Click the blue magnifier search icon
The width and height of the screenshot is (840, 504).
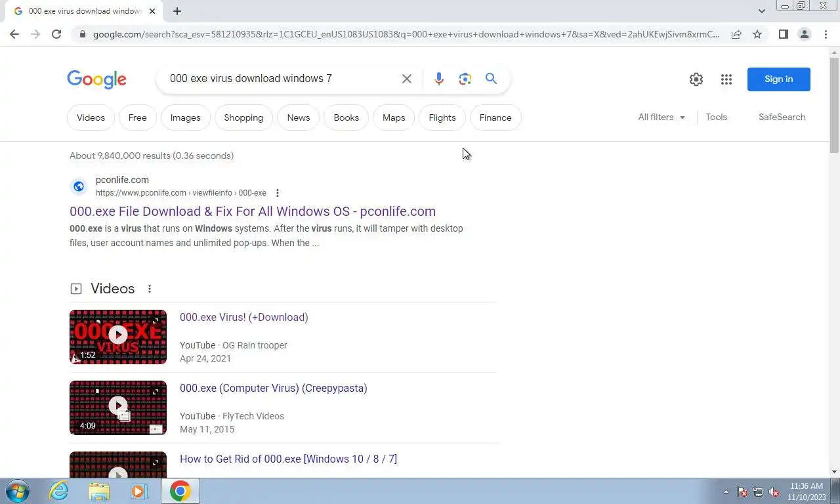[x=491, y=79]
